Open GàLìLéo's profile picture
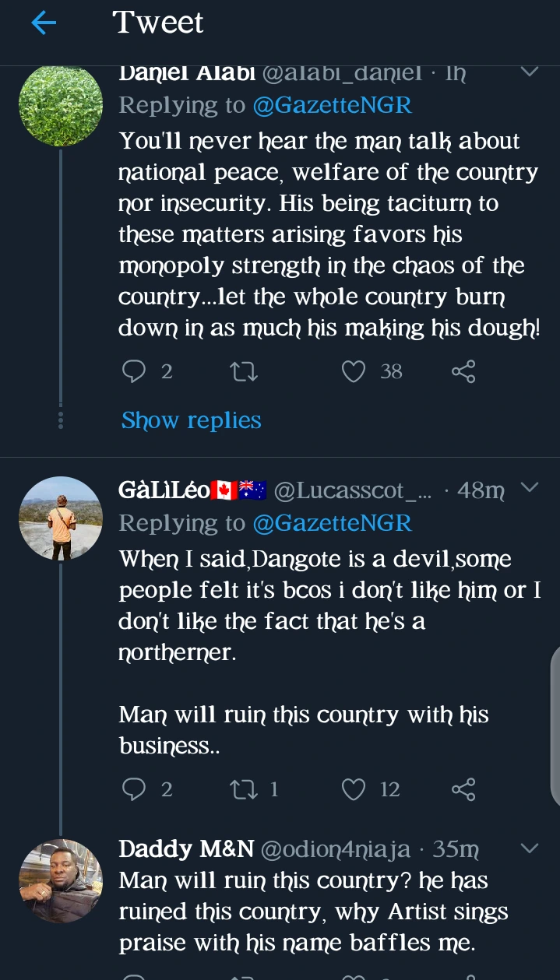 [61, 518]
